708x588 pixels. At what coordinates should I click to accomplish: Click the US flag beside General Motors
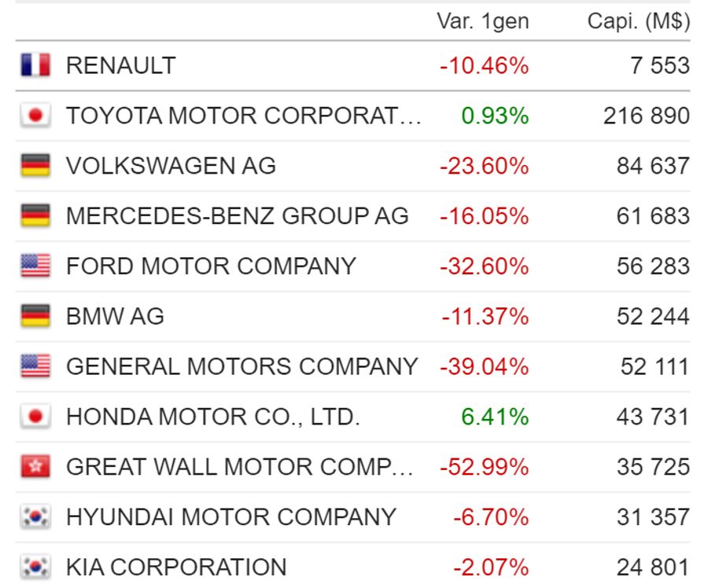(x=35, y=366)
